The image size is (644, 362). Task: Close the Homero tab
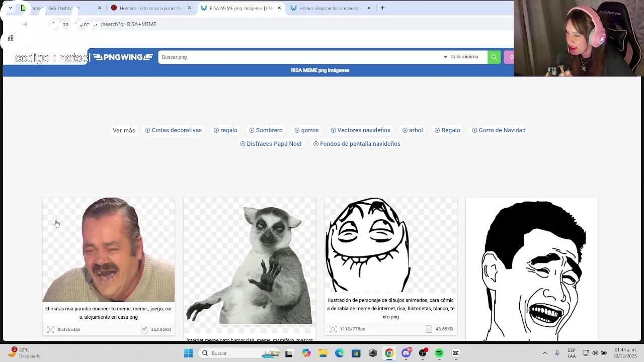pos(189,8)
